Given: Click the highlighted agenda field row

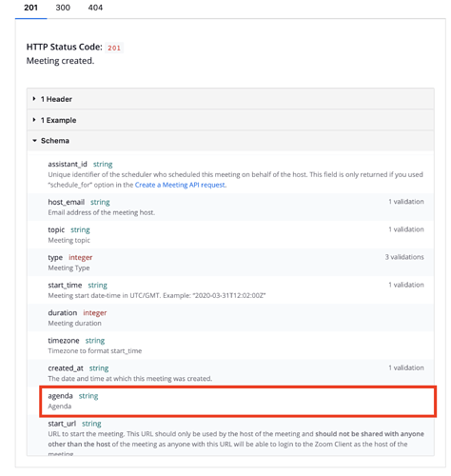Looking at the screenshot, I should click(238, 401).
